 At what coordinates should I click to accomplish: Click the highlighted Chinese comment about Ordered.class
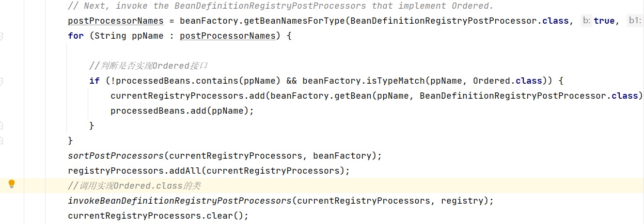coord(134,186)
